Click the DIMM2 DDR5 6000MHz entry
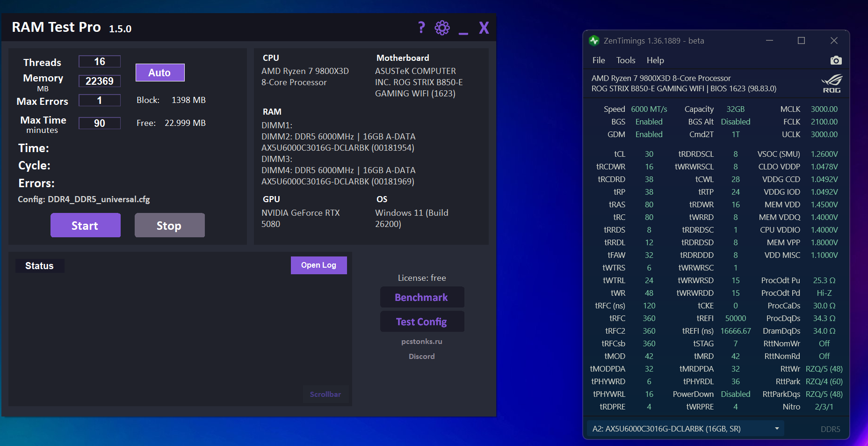The width and height of the screenshot is (868, 446). click(339, 142)
